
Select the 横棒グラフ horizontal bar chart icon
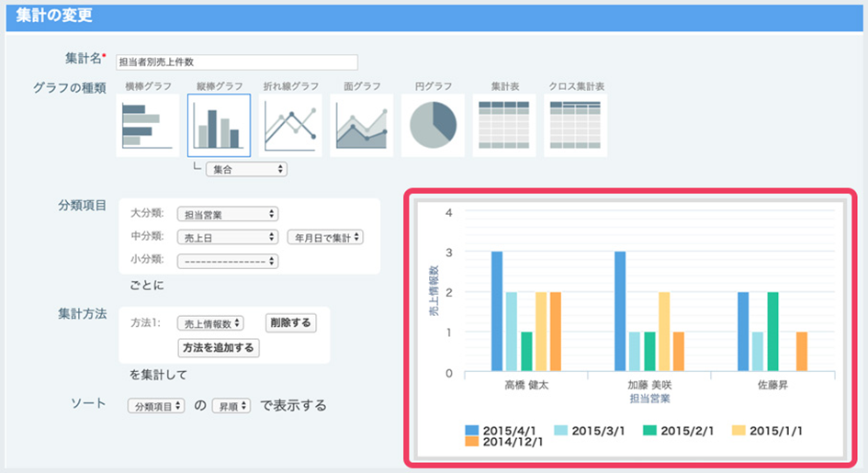(x=147, y=126)
